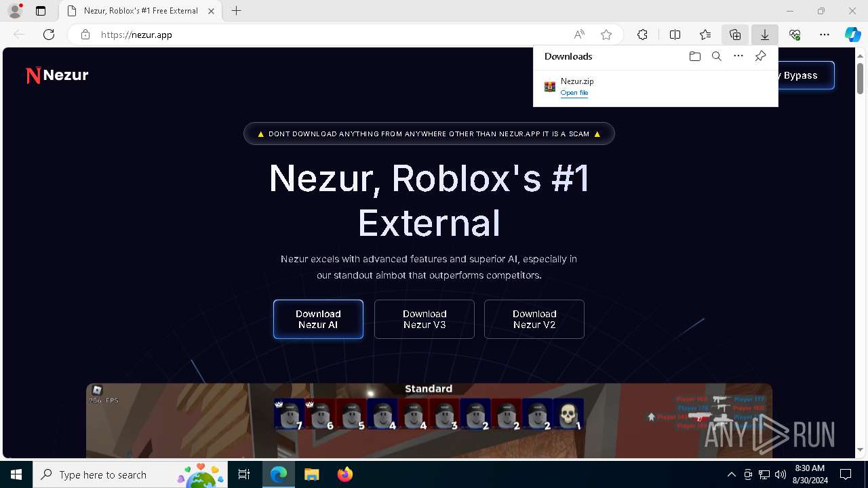
Task: Click the gameplay preview image
Action: 429,420
